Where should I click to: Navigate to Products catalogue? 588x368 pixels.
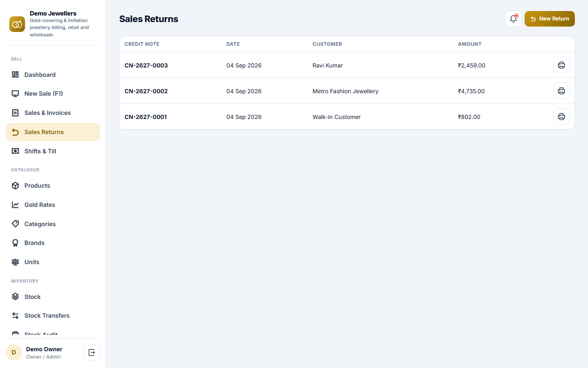[x=53, y=186]
